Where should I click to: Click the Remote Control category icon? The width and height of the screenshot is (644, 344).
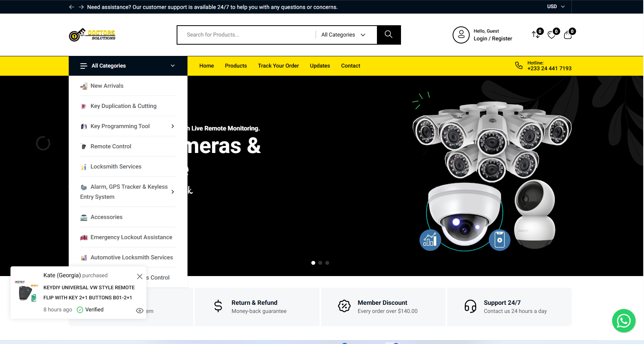point(84,147)
